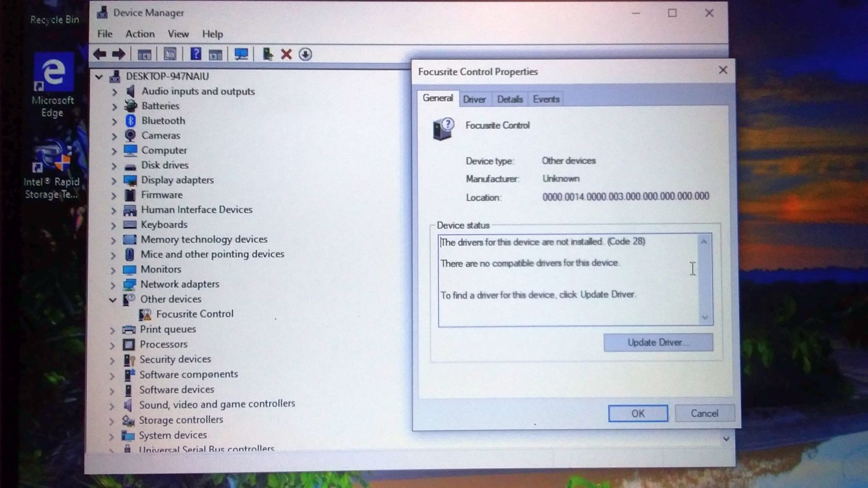Screen dimensions: 868x488
Task: Click the Update Driver button
Action: 658,342
